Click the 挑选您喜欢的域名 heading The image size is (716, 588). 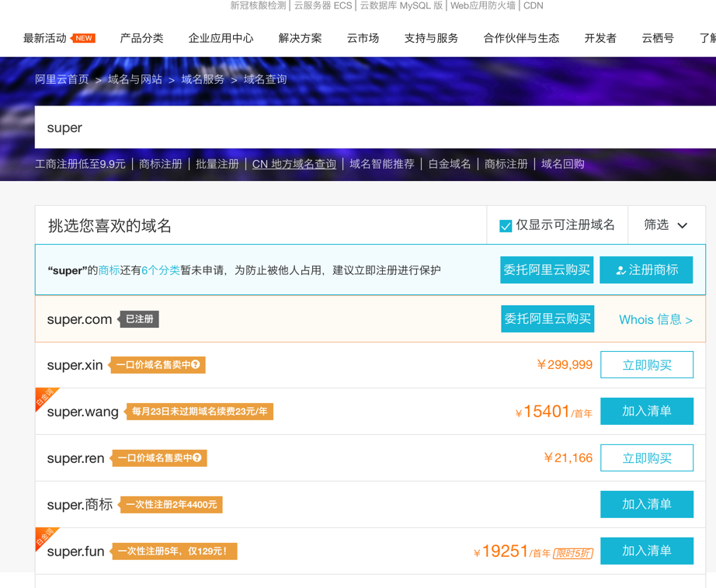pyautogui.click(x=109, y=226)
